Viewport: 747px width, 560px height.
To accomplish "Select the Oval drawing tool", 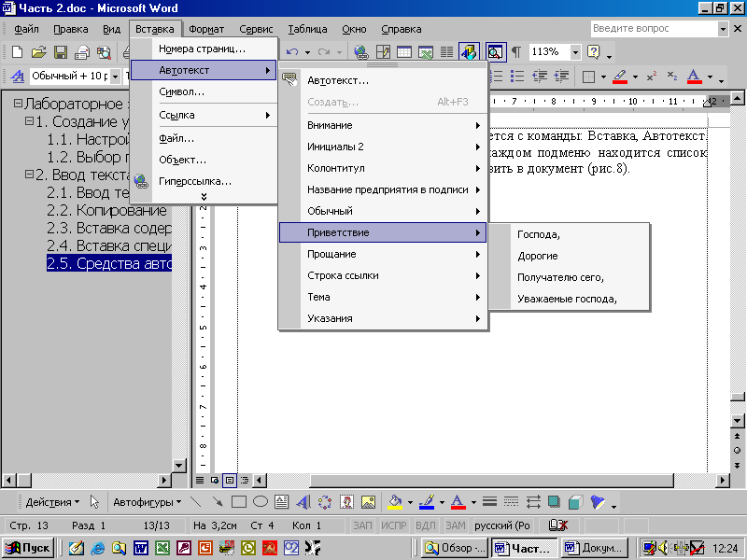I will pyautogui.click(x=261, y=502).
